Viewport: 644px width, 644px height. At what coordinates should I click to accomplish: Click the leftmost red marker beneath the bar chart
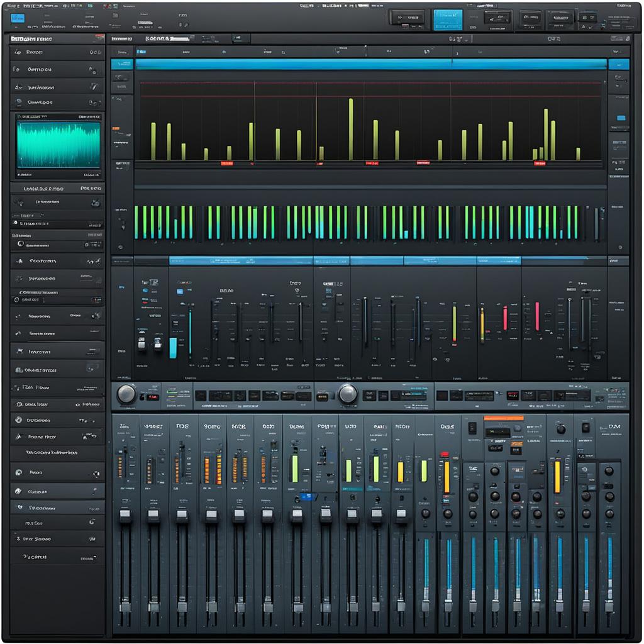pyautogui.click(x=226, y=164)
